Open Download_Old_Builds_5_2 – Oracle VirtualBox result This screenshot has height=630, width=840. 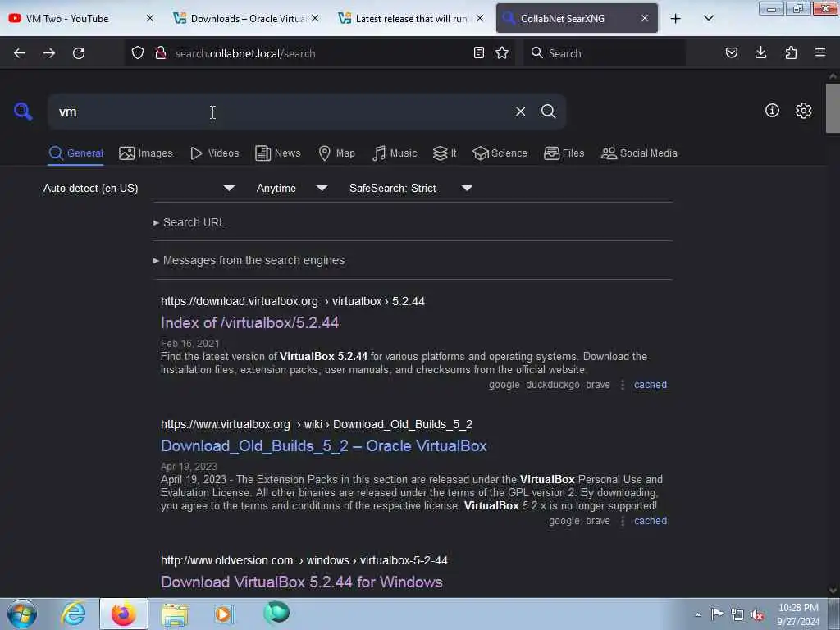coord(323,445)
